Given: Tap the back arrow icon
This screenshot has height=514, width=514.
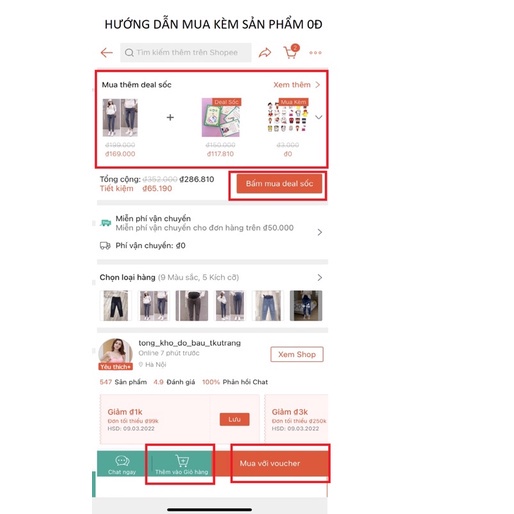Looking at the screenshot, I should coord(107,52).
